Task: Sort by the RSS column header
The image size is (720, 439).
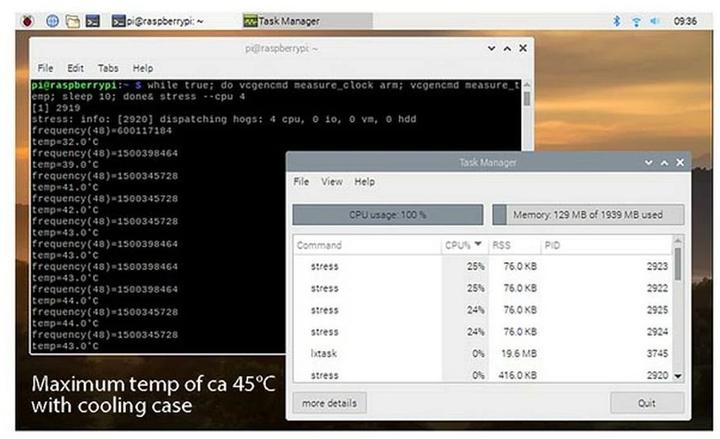Action: tap(514, 245)
